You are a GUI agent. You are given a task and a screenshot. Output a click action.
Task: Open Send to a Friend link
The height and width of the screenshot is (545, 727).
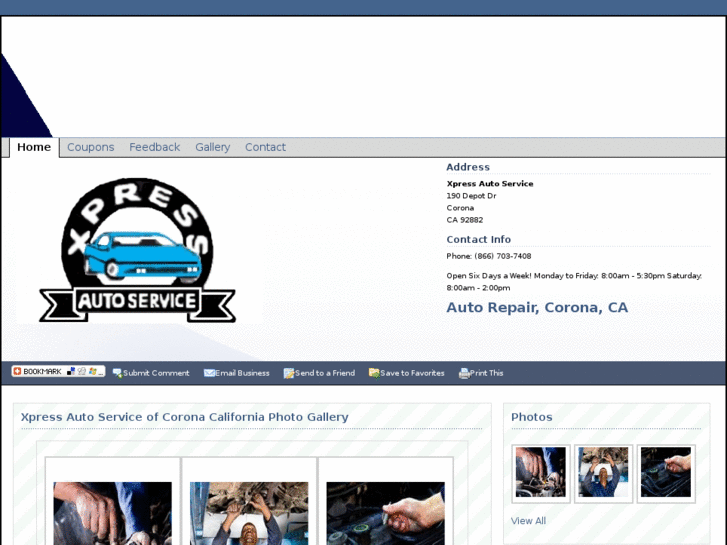pos(325,373)
